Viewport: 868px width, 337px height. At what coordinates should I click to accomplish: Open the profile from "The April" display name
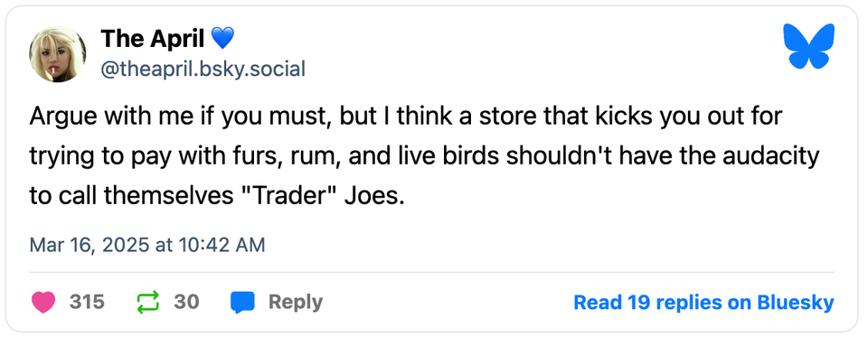tap(152, 39)
